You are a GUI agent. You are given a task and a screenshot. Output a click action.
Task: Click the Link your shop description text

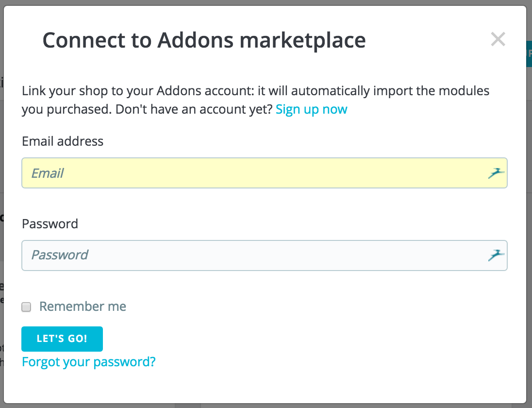click(255, 100)
